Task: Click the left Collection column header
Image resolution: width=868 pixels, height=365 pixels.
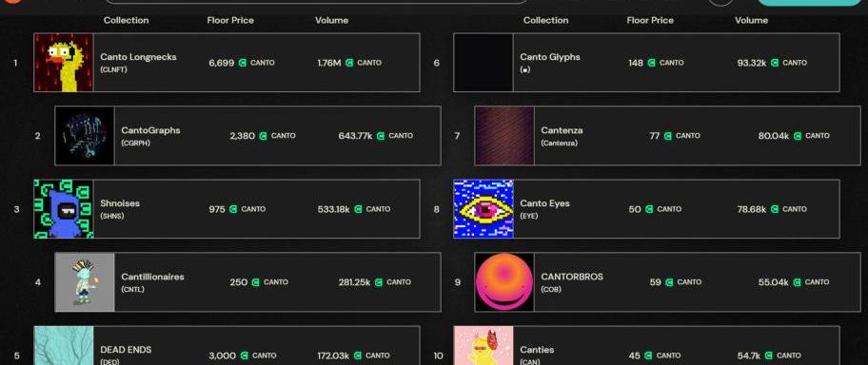Action: click(x=127, y=21)
